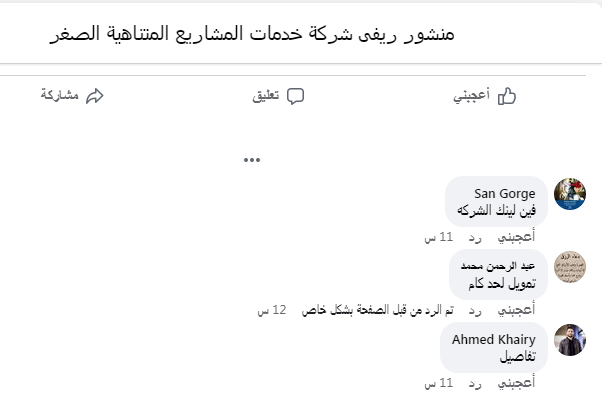Click the thumbs-up Like icon on the post

[506, 96]
